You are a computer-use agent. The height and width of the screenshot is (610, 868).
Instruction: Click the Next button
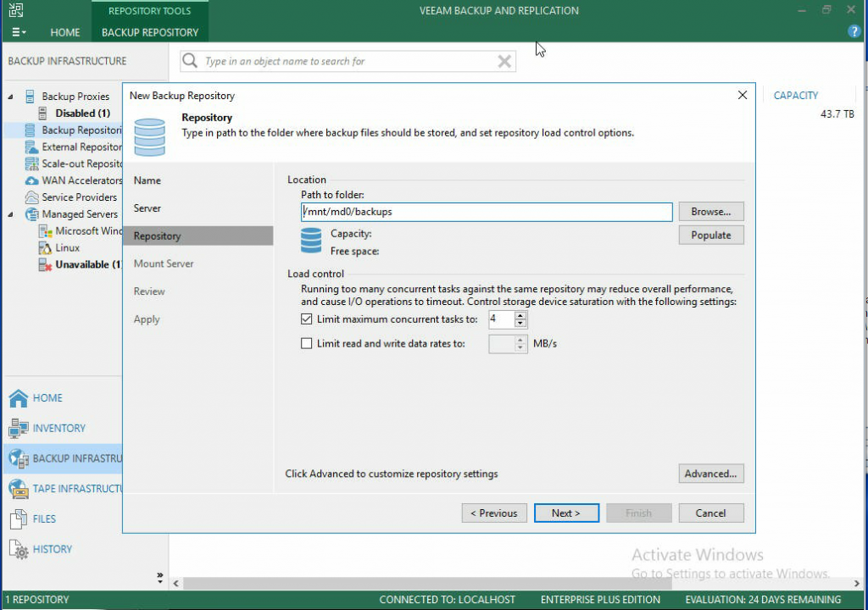tap(566, 513)
